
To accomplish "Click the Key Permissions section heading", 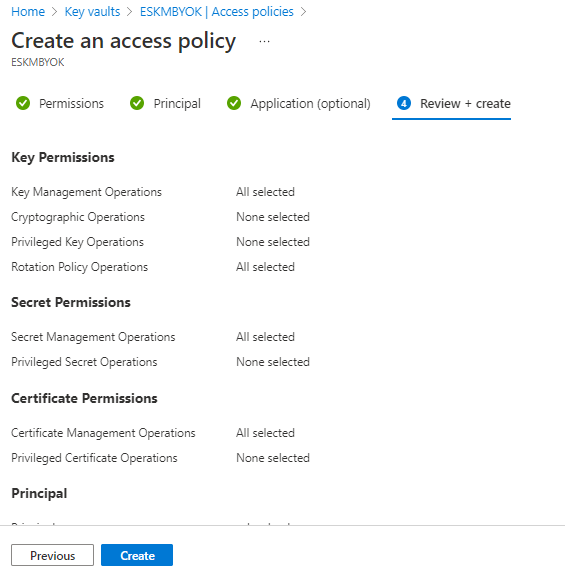I will click(x=63, y=157).
